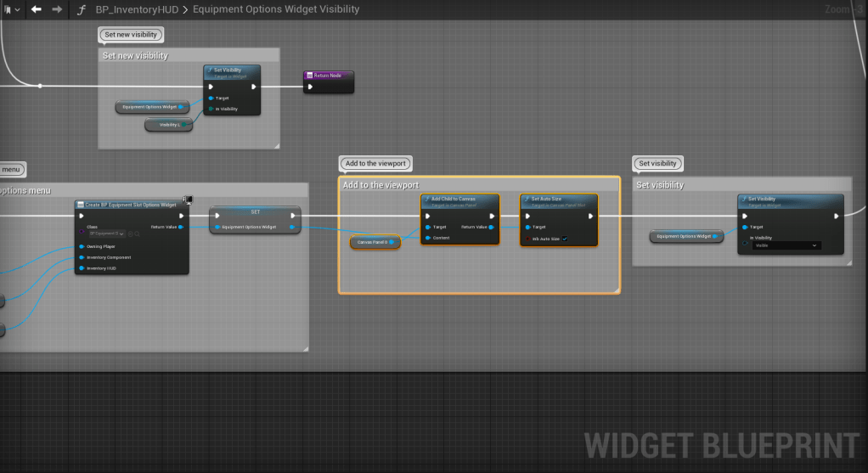
Task: Click output exec pin on SET node
Action: point(293,216)
